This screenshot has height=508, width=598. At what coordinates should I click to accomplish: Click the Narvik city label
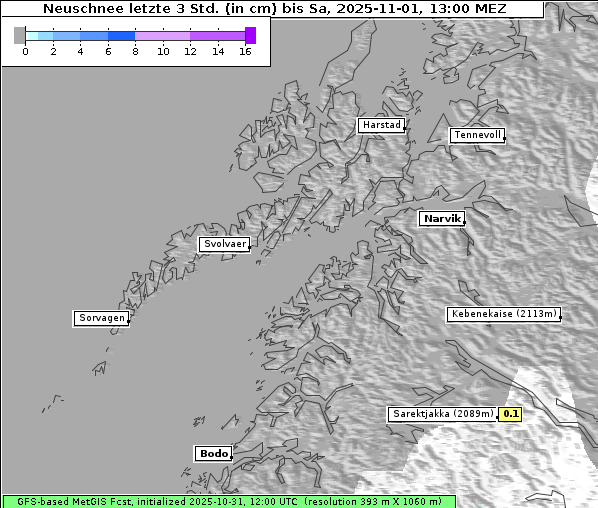click(442, 219)
